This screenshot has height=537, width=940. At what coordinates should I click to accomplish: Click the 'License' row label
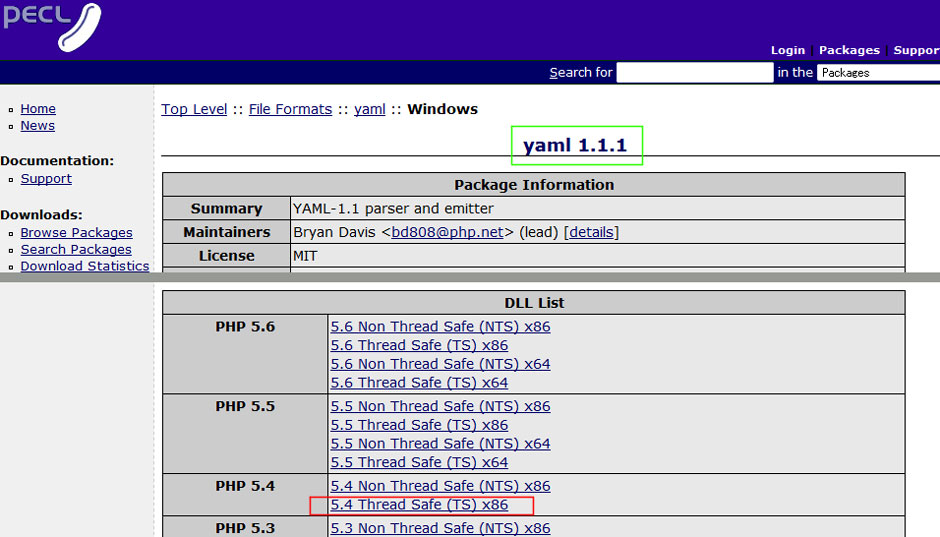(227, 256)
